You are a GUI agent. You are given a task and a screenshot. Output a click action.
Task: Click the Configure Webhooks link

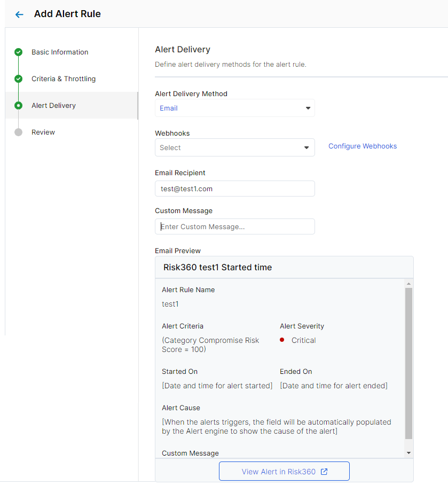pyautogui.click(x=363, y=146)
